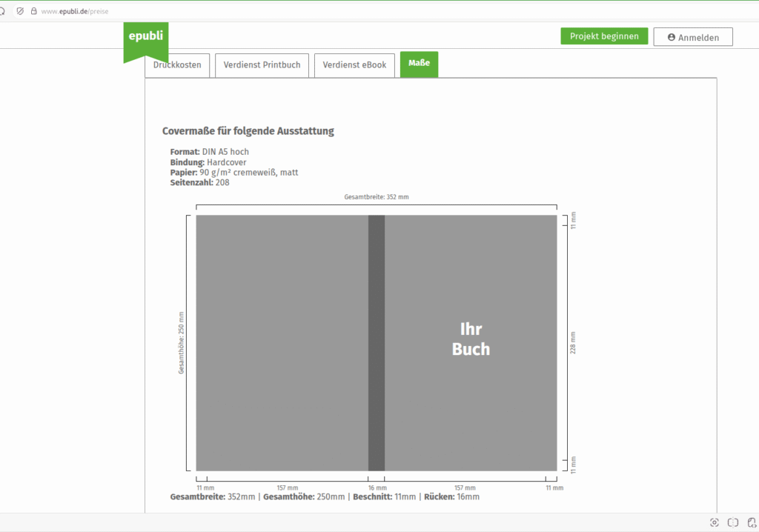Screen dimensions: 759x532
Task: Click the green epubli logo
Action: tap(145, 39)
